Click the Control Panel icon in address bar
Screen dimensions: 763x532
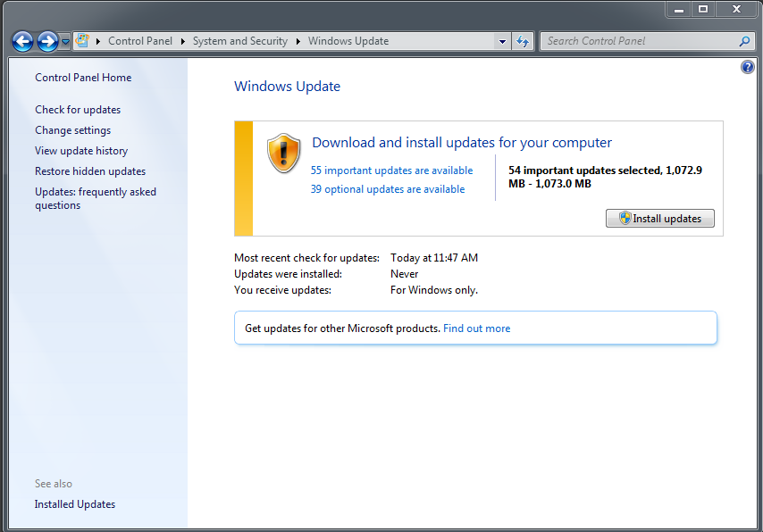(x=83, y=41)
